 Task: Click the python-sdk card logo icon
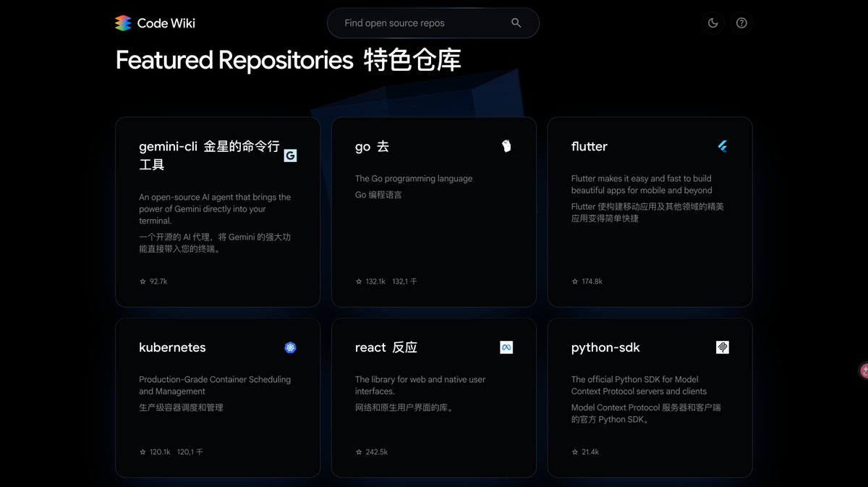723,347
